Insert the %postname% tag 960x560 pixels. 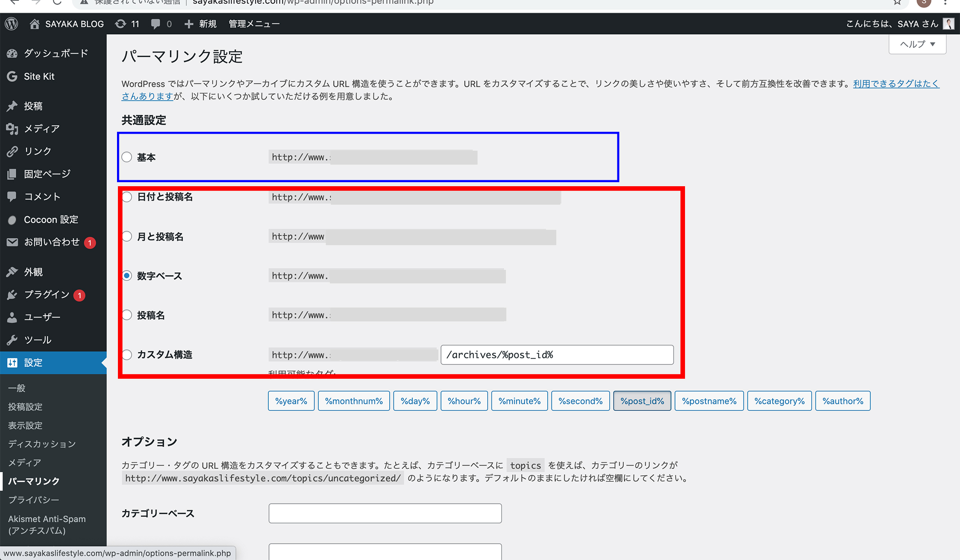click(x=709, y=401)
